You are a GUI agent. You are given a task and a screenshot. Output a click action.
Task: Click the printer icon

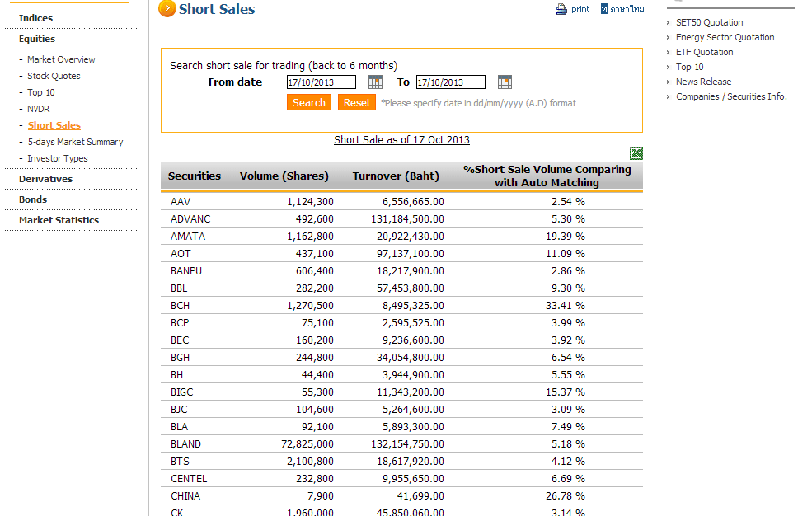[561, 9]
